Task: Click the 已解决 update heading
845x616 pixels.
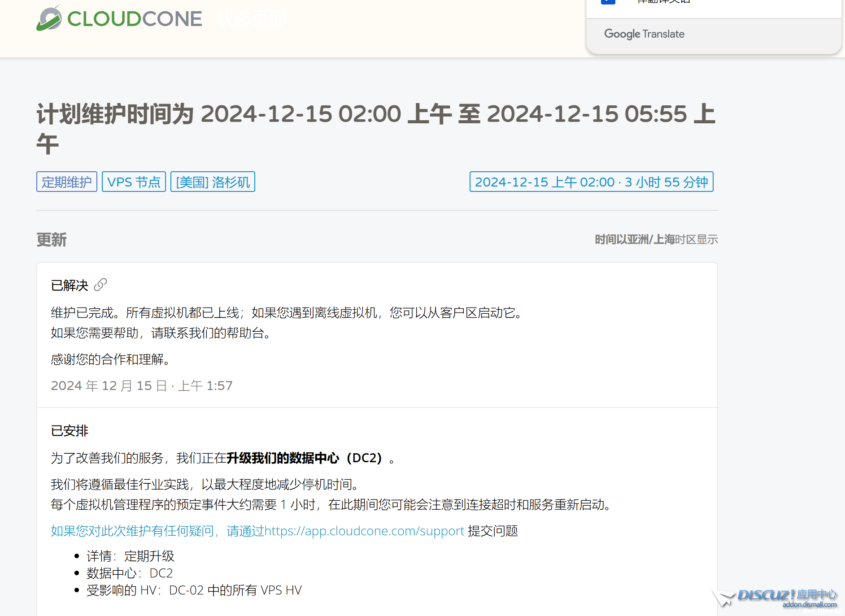Action: [70, 286]
